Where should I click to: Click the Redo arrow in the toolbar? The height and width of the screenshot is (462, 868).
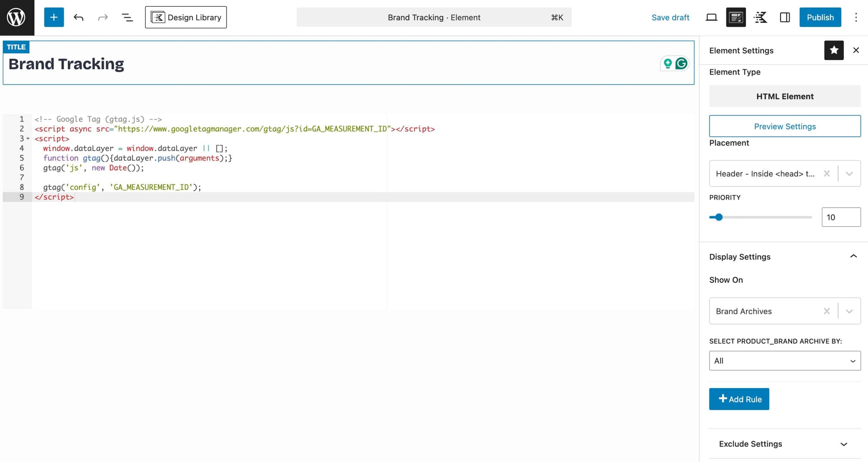coord(102,17)
